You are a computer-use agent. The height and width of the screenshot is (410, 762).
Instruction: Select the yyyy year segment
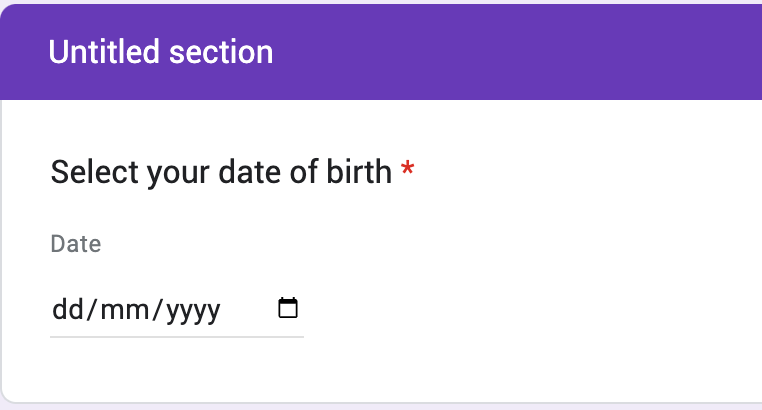(193, 312)
